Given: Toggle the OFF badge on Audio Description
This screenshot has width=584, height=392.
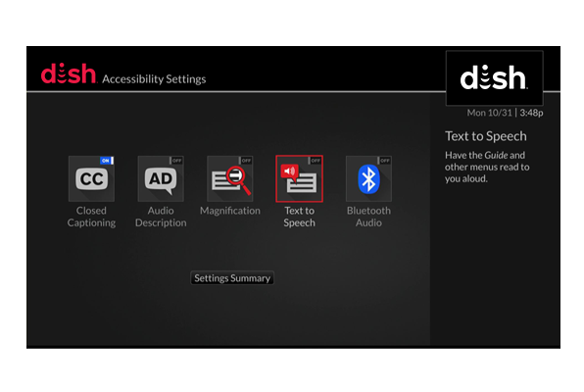Looking at the screenshot, I should pos(176,161).
